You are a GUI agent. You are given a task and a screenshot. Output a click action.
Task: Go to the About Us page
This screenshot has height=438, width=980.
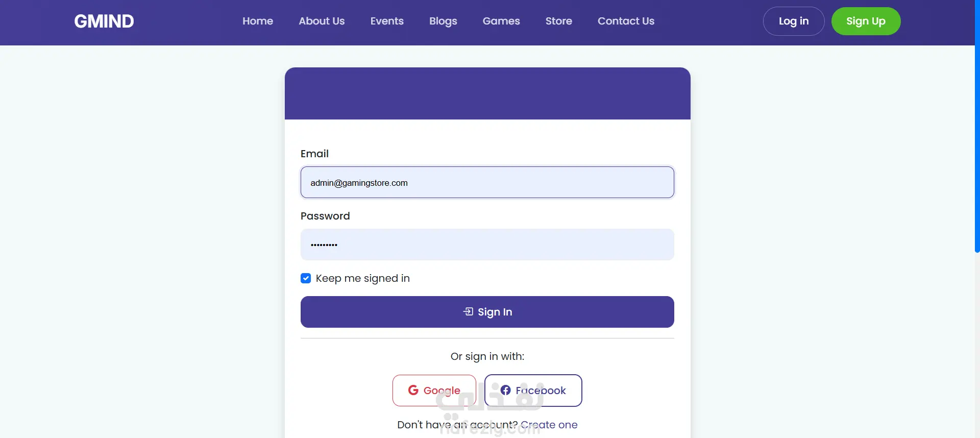322,21
